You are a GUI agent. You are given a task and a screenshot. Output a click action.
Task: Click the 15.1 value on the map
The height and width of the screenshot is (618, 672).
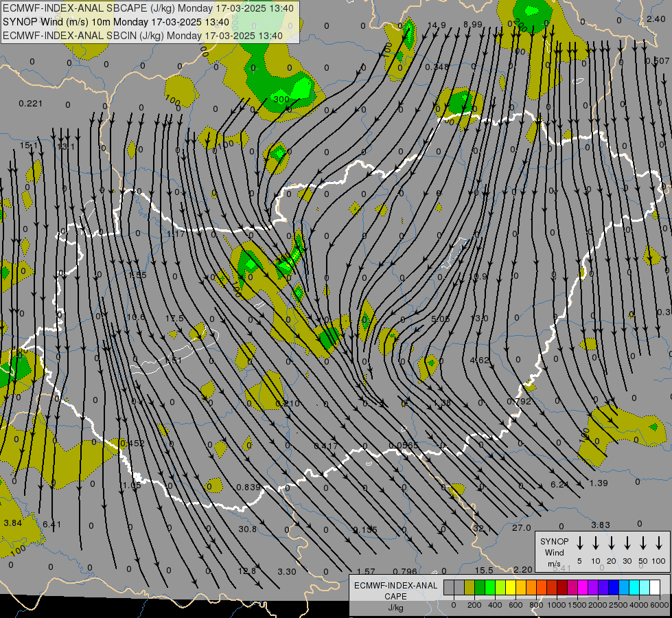click(29, 146)
